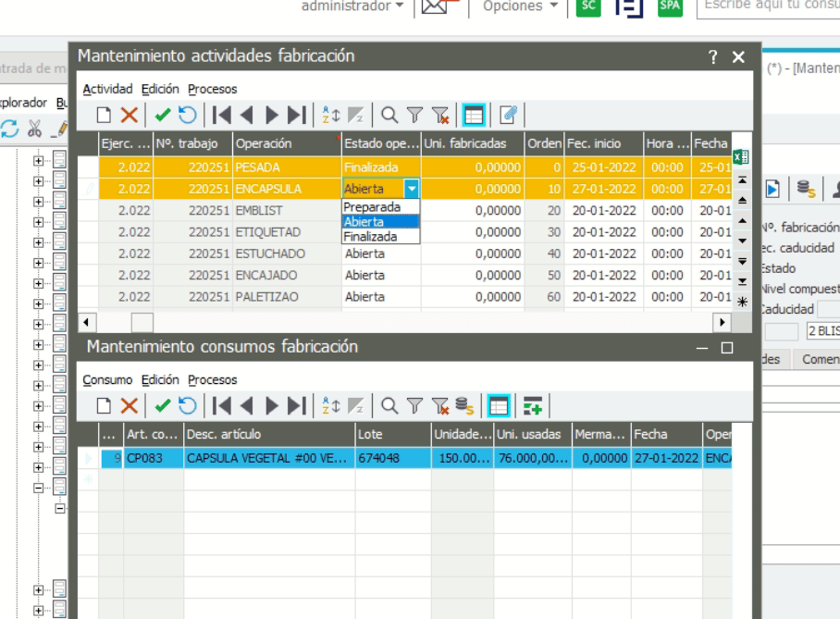Open the administrador user dropdown
This screenshot has height=619, width=840.
coord(352,6)
